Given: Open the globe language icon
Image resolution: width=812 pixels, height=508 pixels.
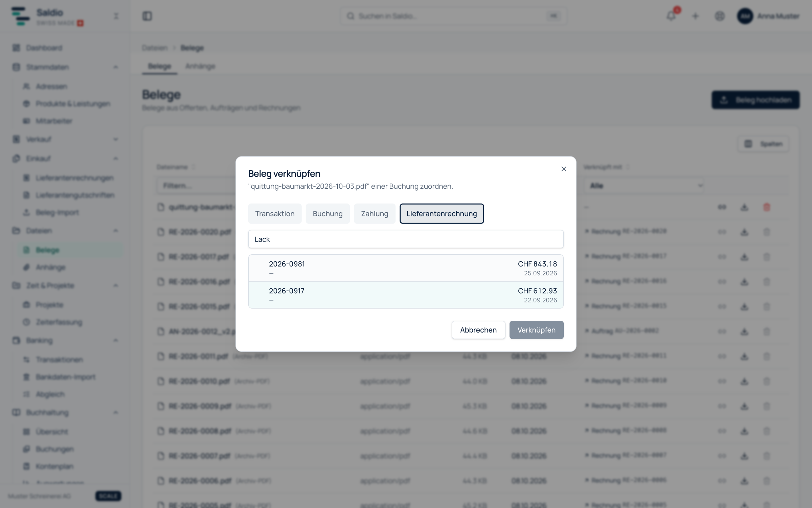Looking at the screenshot, I should pyautogui.click(x=720, y=16).
